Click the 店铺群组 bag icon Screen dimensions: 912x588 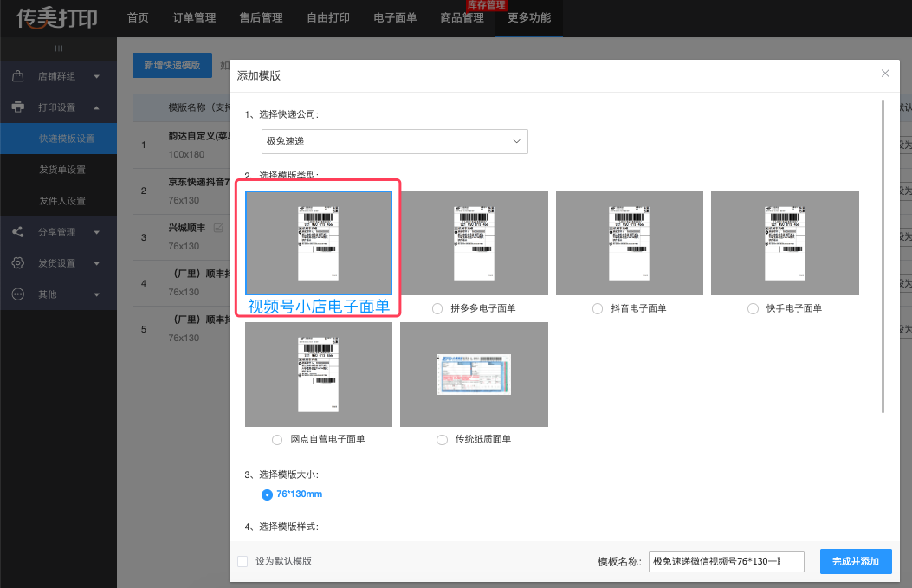click(18, 76)
